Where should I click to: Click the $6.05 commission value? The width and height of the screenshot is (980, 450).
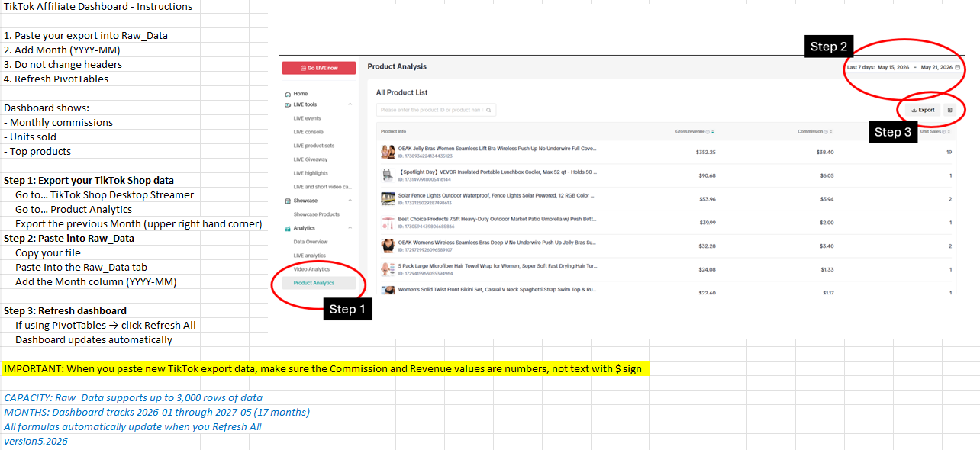827,175
